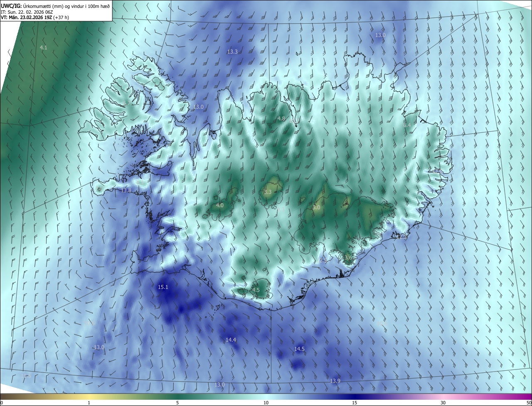Click the color scale tick label 5

[x=177, y=403]
